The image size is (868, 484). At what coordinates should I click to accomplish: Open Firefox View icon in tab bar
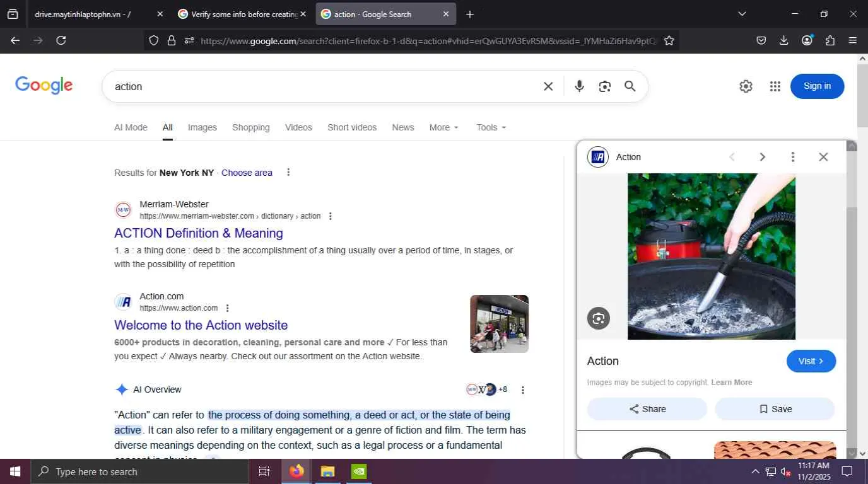click(13, 14)
